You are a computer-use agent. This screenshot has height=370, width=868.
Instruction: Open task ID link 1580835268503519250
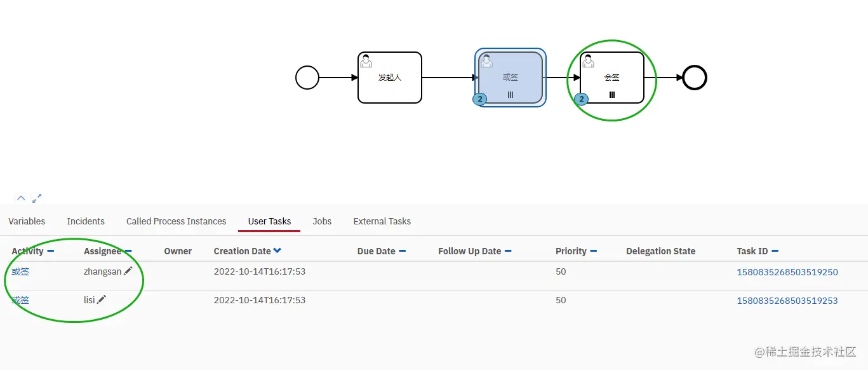point(787,272)
